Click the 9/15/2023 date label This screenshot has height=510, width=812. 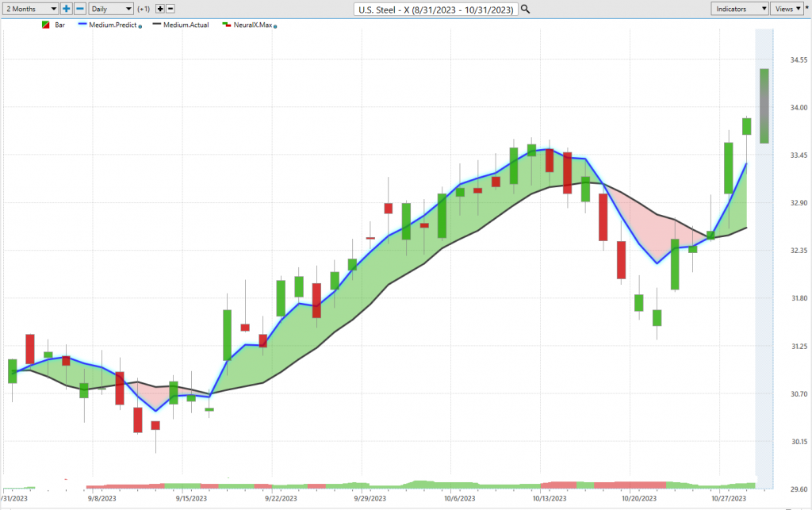191,499
